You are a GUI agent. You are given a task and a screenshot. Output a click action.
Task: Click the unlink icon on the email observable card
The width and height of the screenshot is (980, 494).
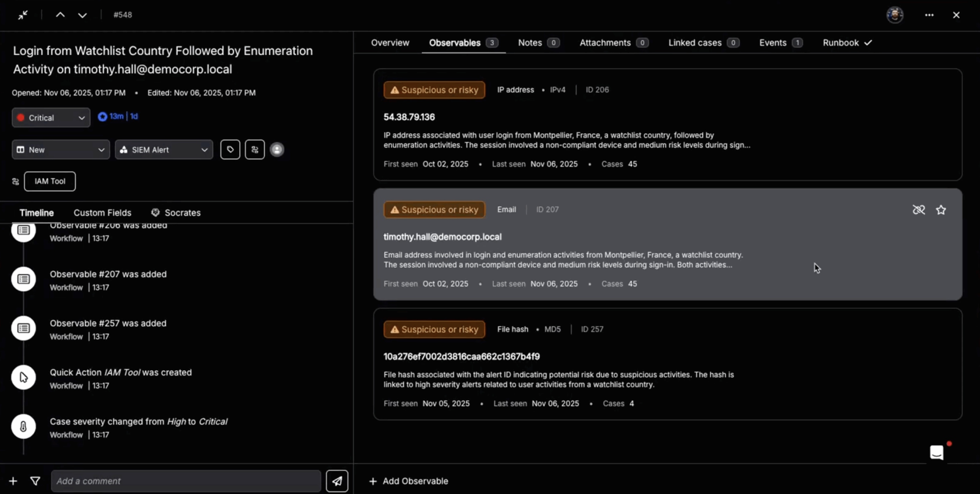tap(919, 209)
